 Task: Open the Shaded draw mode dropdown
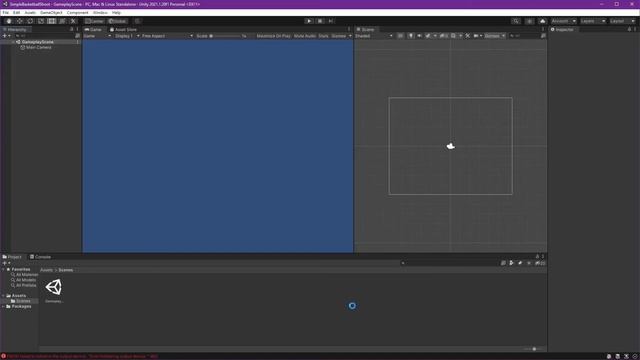point(374,36)
